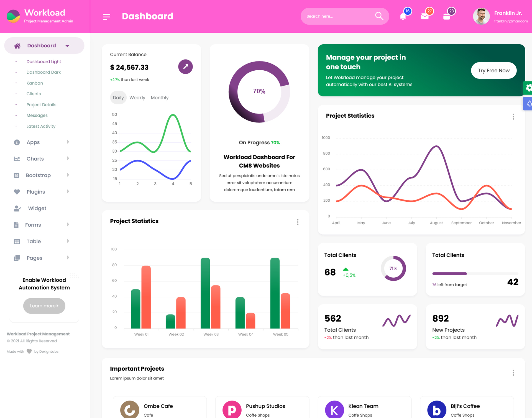Open Dashboard Light menu item
This screenshot has width=532, height=418.
click(44, 61)
